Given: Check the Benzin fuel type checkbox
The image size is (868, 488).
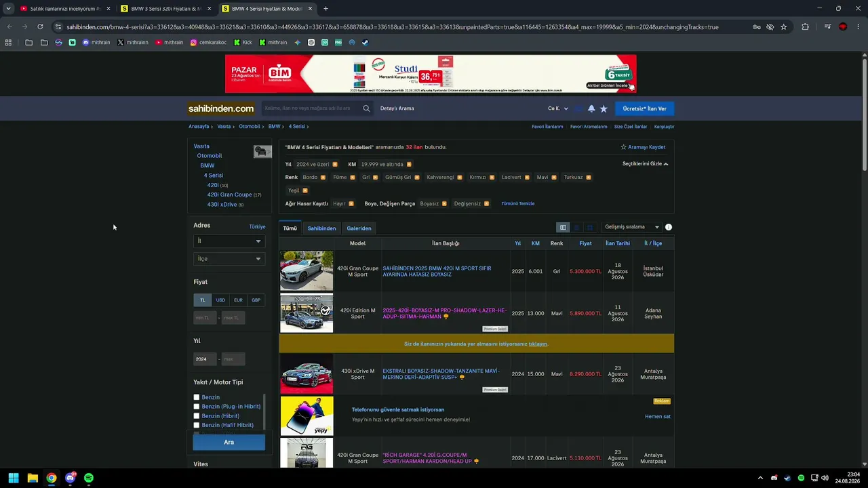Looking at the screenshot, I should pyautogui.click(x=197, y=397).
